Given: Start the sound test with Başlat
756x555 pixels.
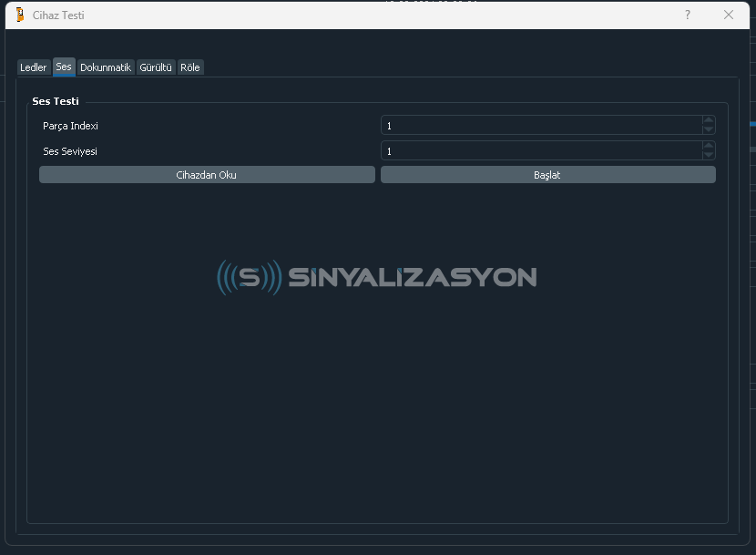Looking at the screenshot, I should coord(547,175).
